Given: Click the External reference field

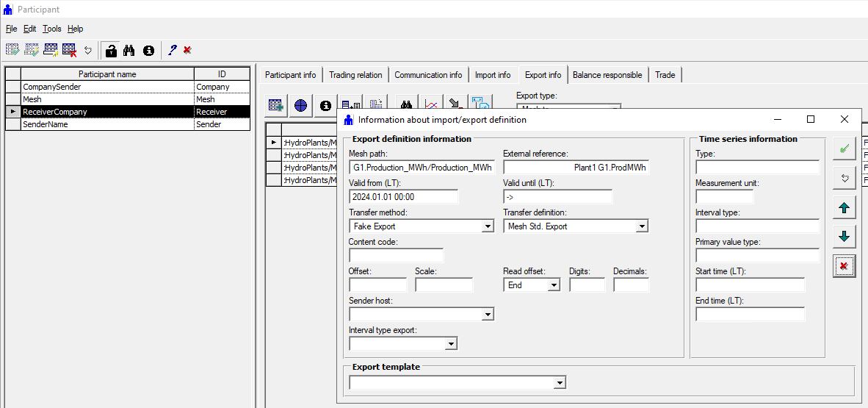Looking at the screenshot, I should click(576, 168).
